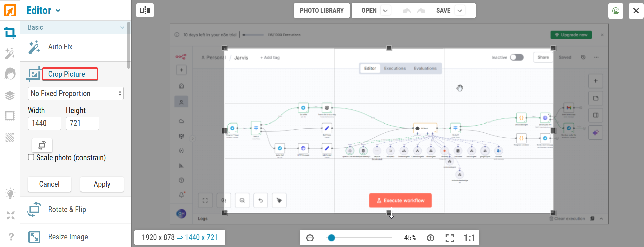Viewport: 644px width, 247px height.
Task: Open the layers tool in the sidebar
Action: click(x=10, y=96)
